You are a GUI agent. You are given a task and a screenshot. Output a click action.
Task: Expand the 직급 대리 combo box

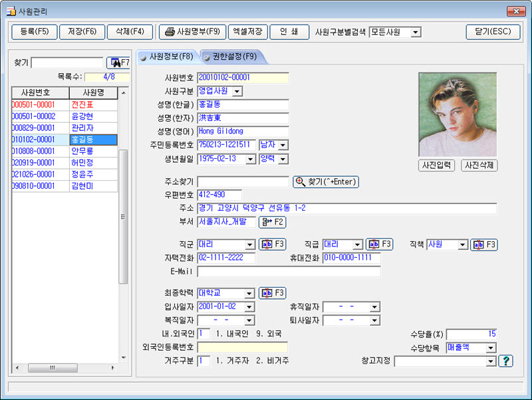pos(358,245)
